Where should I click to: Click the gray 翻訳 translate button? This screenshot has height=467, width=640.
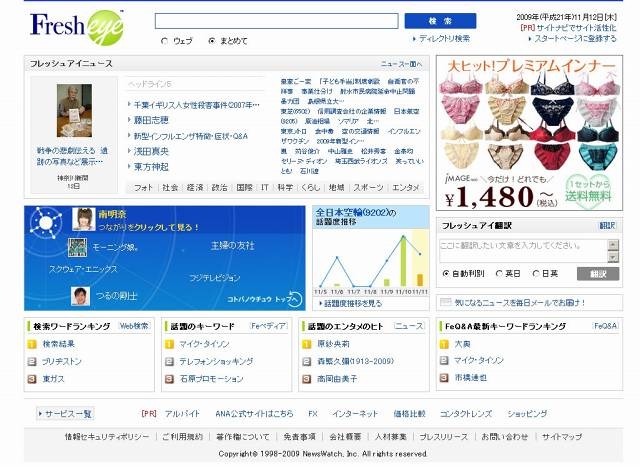click(x=598, y=274)
